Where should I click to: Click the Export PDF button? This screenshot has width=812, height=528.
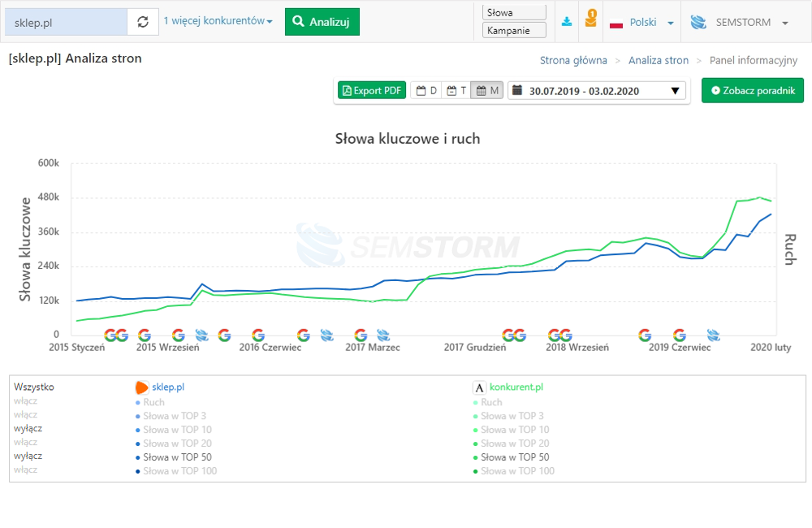(371, 91)
